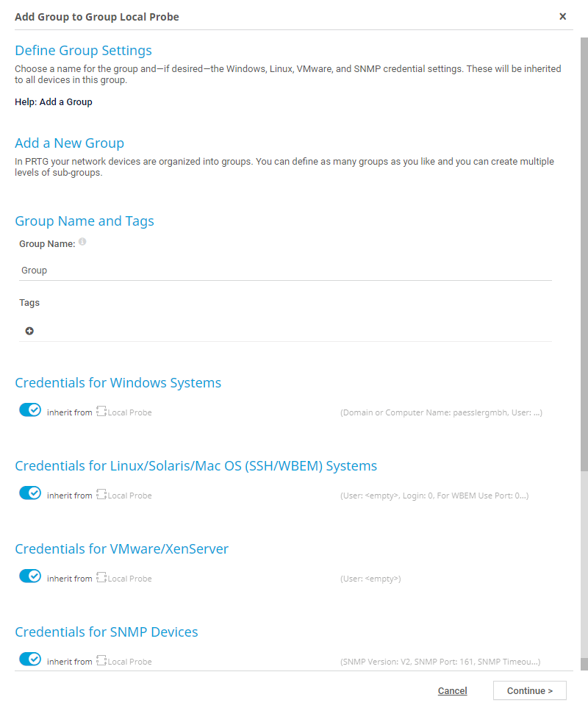
Task: Toggle inherit for VMware/XenServer credentials
Action: [30, 576]
